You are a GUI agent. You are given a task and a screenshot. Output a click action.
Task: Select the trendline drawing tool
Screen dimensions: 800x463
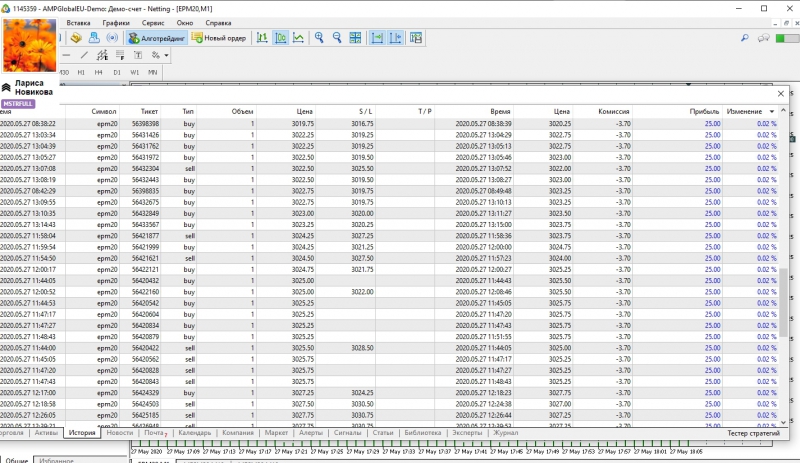tap(84, 55)
